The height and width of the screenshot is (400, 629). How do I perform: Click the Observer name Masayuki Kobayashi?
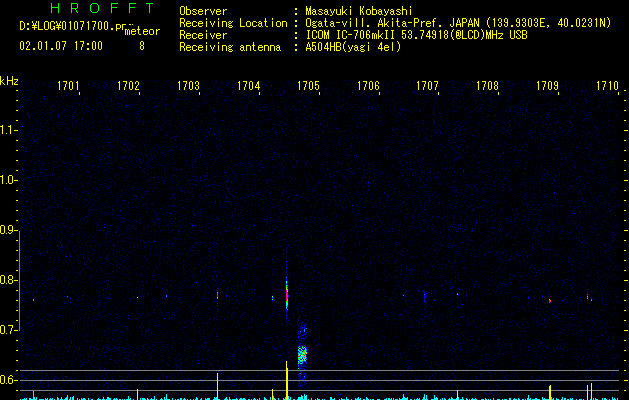(x=359, y=11)
